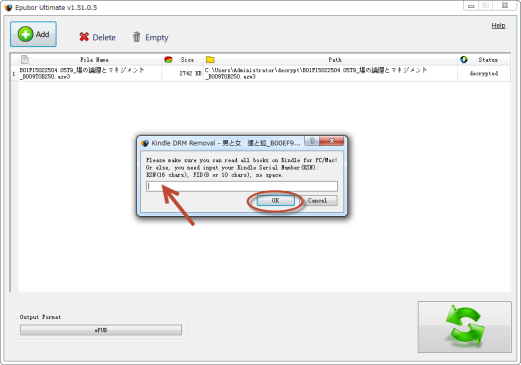
Task: Select the azw3 file name in row 1
Action: pyautogui.click(x=82, y=73)
